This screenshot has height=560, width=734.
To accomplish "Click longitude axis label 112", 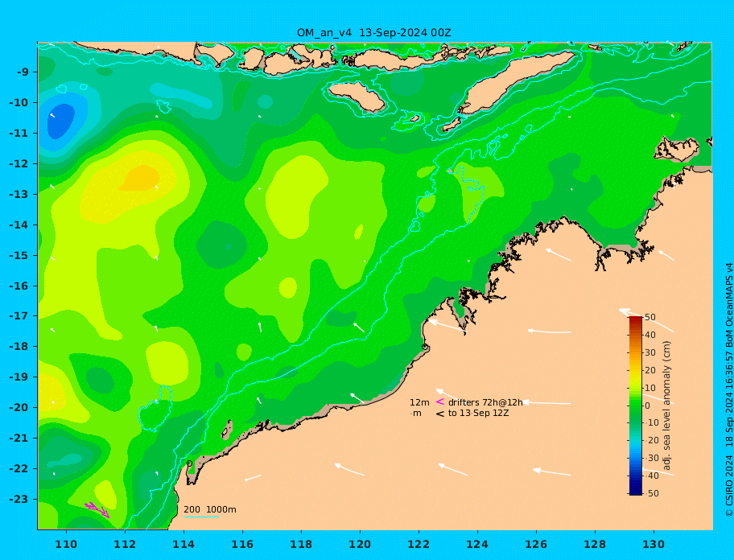I will 125,544.
